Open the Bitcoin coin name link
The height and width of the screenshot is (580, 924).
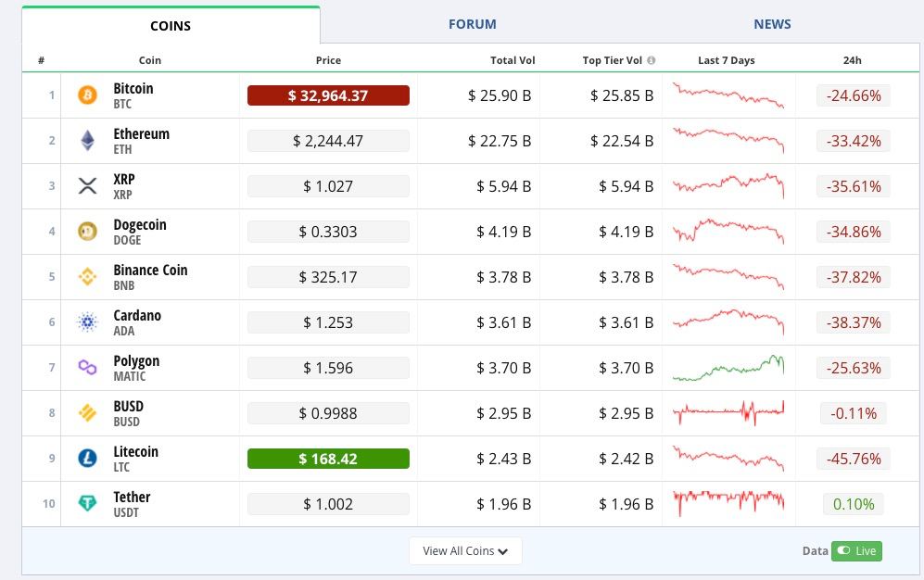[133, 88]
